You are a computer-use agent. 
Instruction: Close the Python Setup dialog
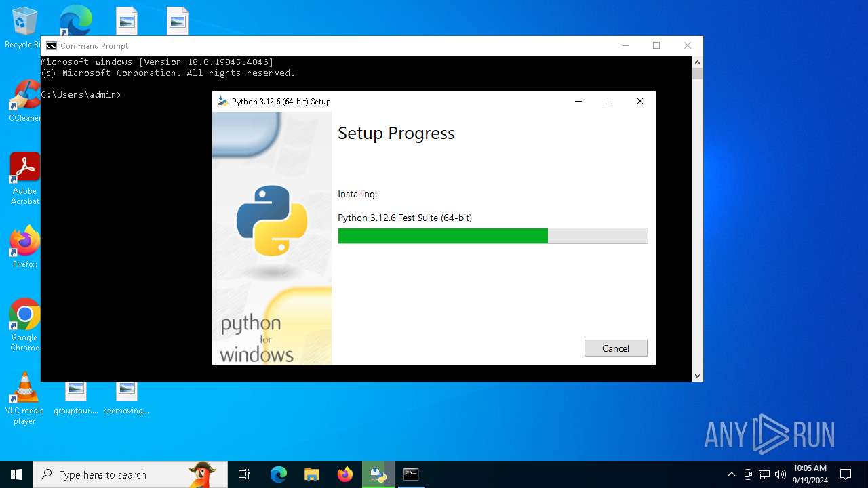639,102
